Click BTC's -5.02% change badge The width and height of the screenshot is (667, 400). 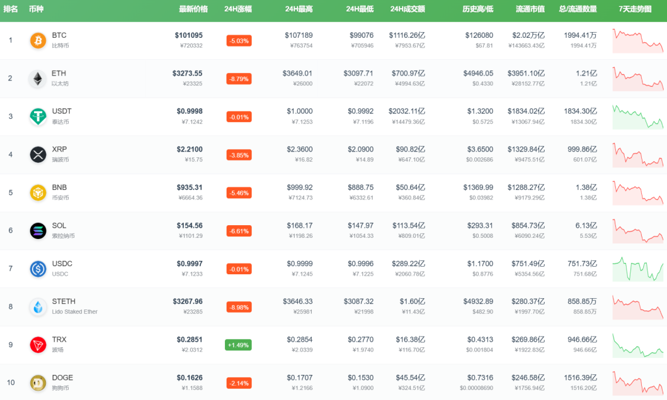tap(239, 41)
